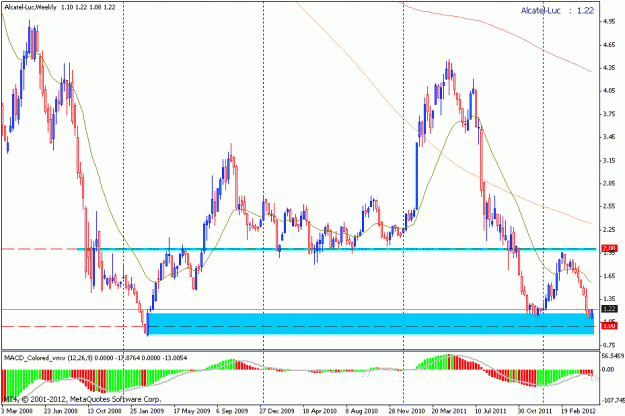The height and width of the screenshot is (416, 625).
Task: Click the 0.75 price axis label
Action: click(x=609, y=345)
